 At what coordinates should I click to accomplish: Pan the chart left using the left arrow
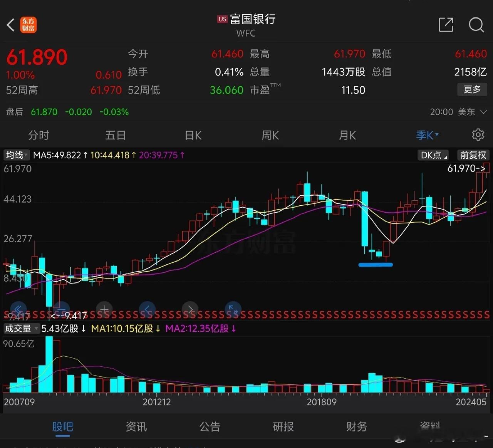[x=148, y=309]
